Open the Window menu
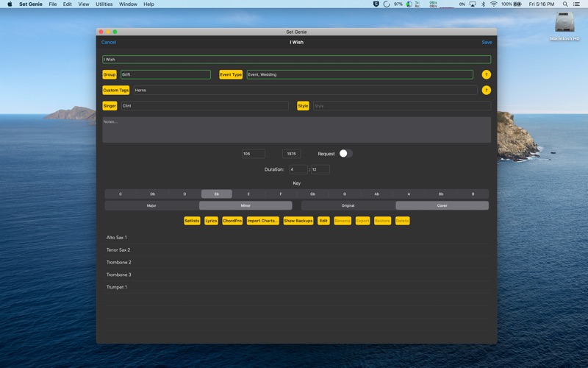 coord(128,4)
